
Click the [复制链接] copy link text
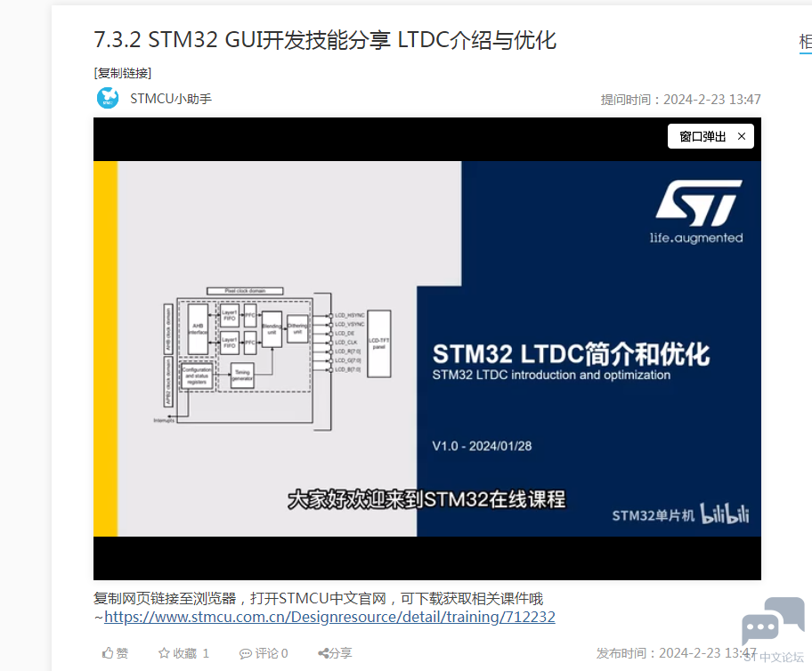(x=123, y=73)
